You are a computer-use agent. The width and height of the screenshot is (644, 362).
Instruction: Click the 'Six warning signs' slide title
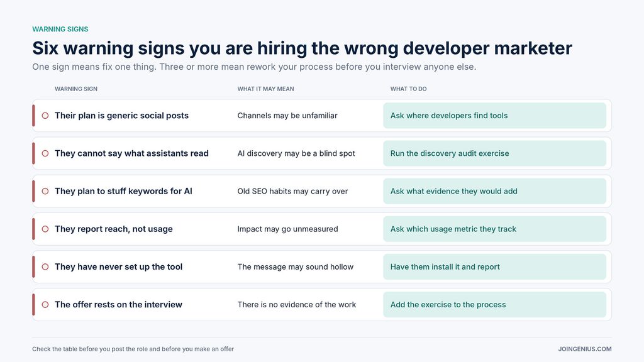302,48
